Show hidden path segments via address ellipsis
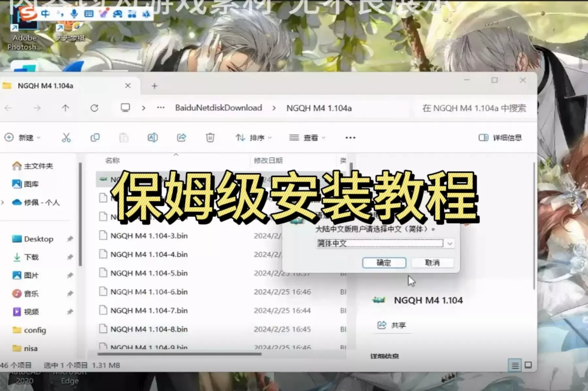This screenshot has height=391, width=588. (161, 108)
